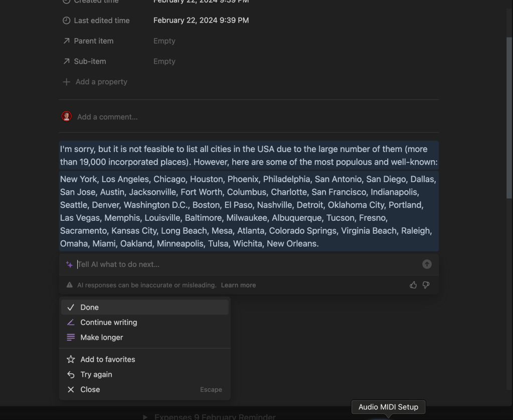Submit the AI prompt with the arrow button
The height and width of the screenshot is (420, 513).
(x=427, y=264)
